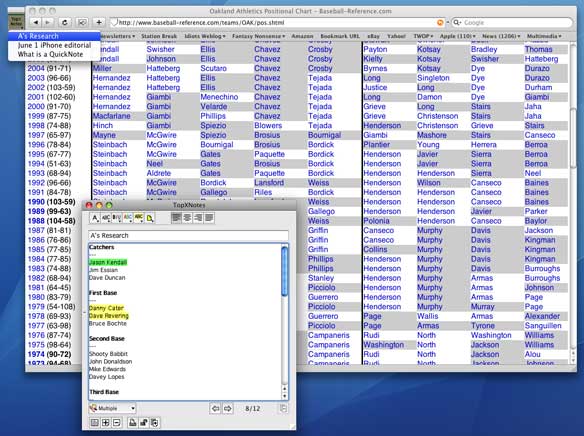Delete note with minus icon
The image size is (584, 436).
pyautogui.click(x=116, y=423)
